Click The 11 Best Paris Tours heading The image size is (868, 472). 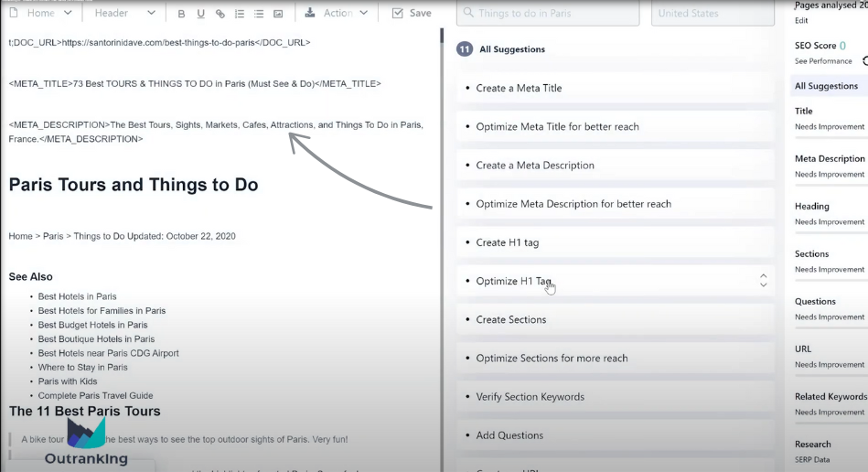(84, 411)
